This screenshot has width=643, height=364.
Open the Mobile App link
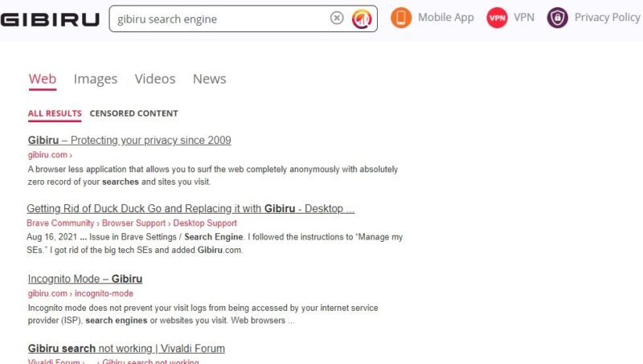pyautogui.click(x=446, y=18)
